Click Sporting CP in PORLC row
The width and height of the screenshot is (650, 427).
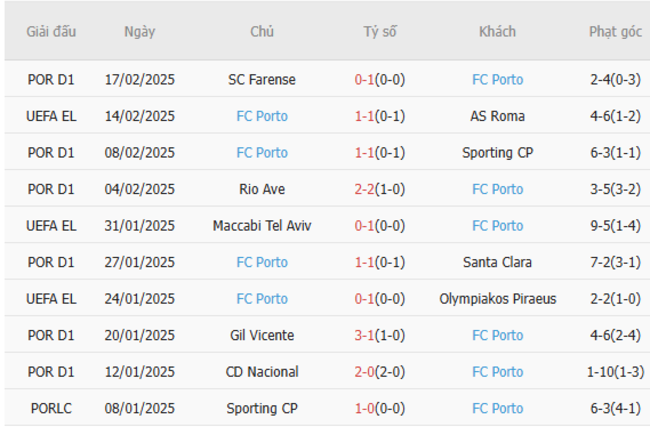click(x=262, y=408)
